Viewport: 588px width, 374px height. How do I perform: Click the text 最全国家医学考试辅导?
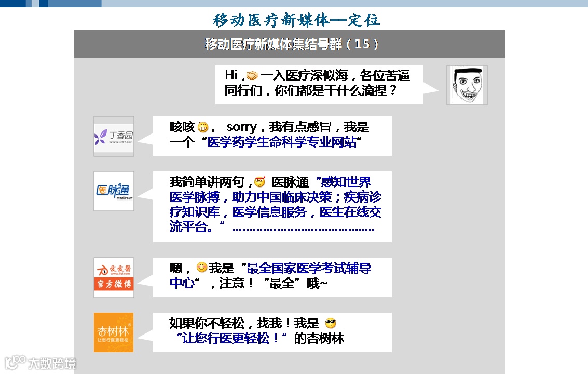click(x=309, y=268)
